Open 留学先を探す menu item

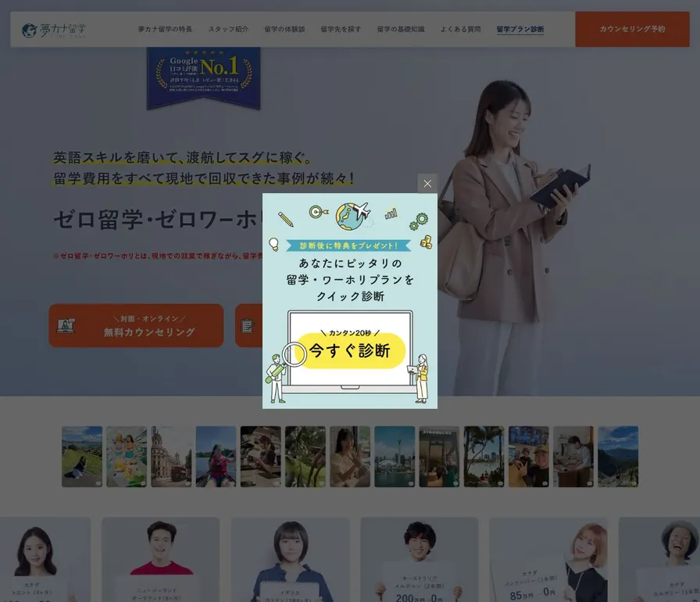[341, 29]
